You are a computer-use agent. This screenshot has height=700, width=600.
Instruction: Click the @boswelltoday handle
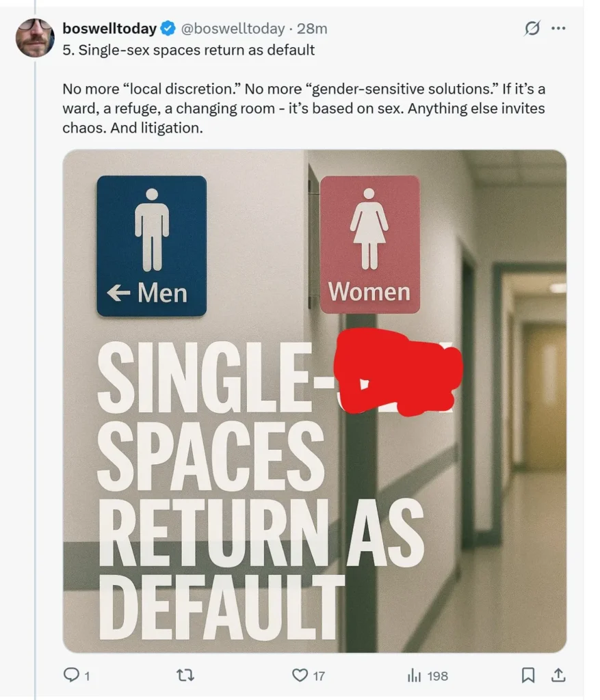[x=233, y=29]
